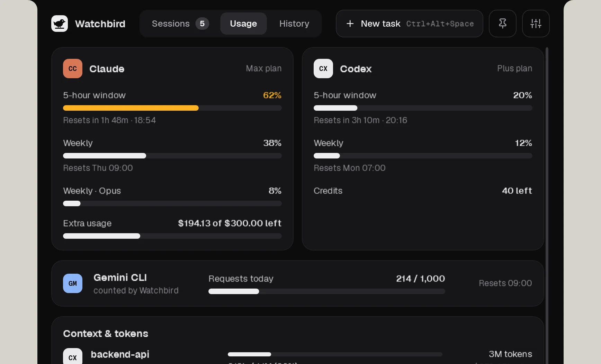601x364 pixels.
Task: Click Claude 5-hour window progress bar
Action: click(172, 108)
